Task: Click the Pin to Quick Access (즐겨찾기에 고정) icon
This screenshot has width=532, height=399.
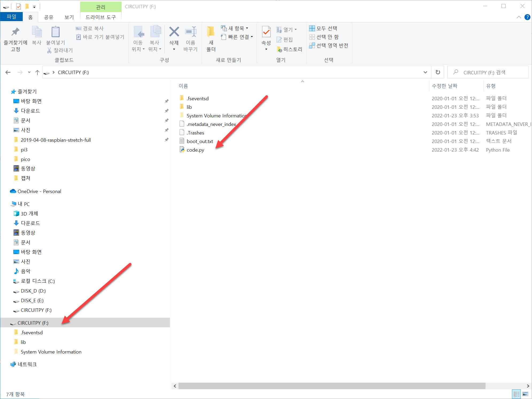Action: (x=15, y=32)
